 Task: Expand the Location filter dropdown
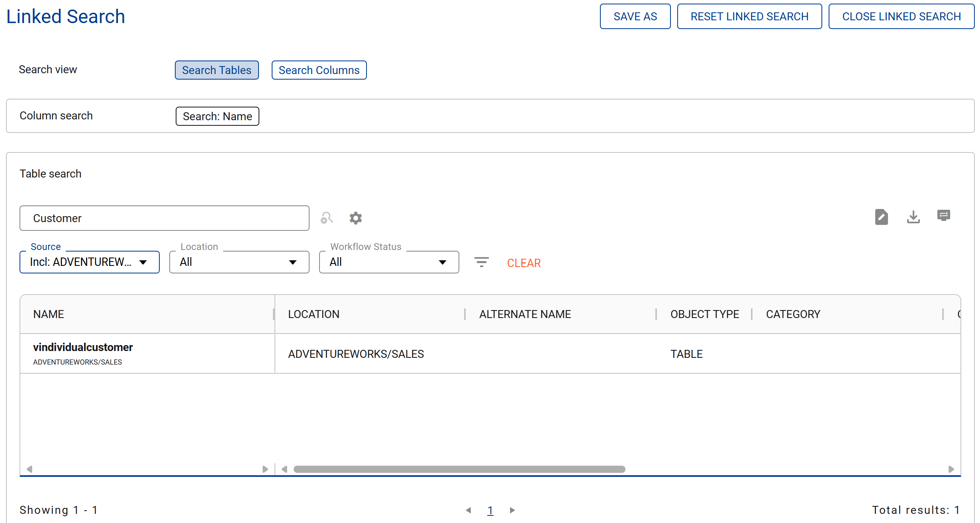(239, 262)
